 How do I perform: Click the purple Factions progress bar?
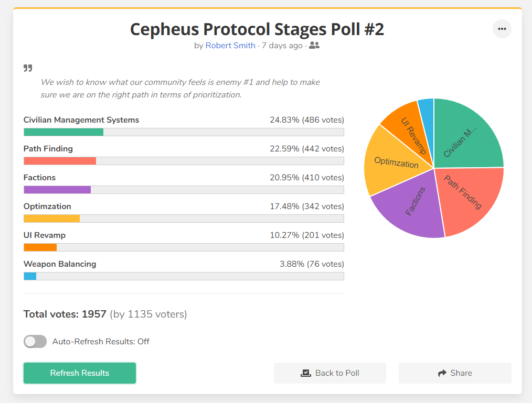point(57,190)
